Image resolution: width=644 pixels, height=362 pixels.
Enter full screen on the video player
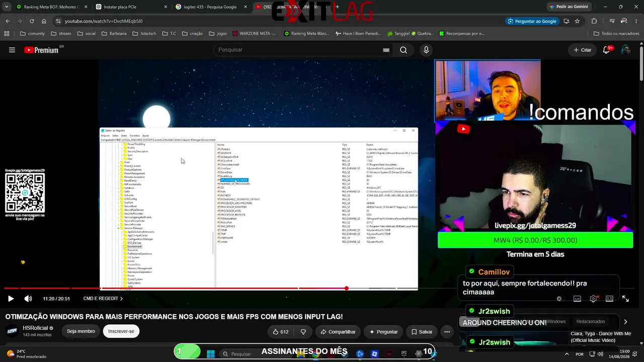[x=625, y=299]
